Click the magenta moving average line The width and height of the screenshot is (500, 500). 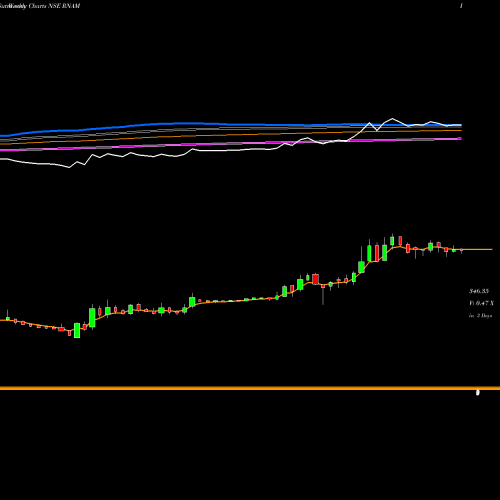pyautogui.click(x=231, y=144)
